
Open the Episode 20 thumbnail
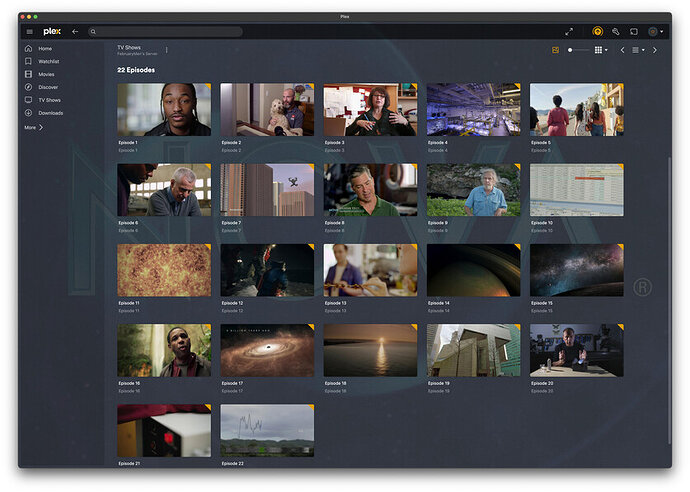[576, 350]
